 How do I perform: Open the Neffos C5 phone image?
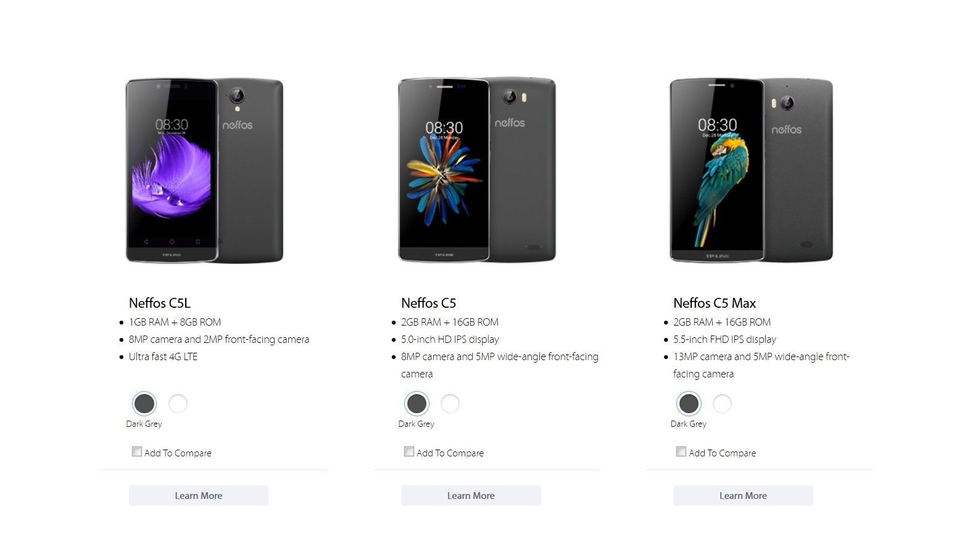click(x=477, y=170)
